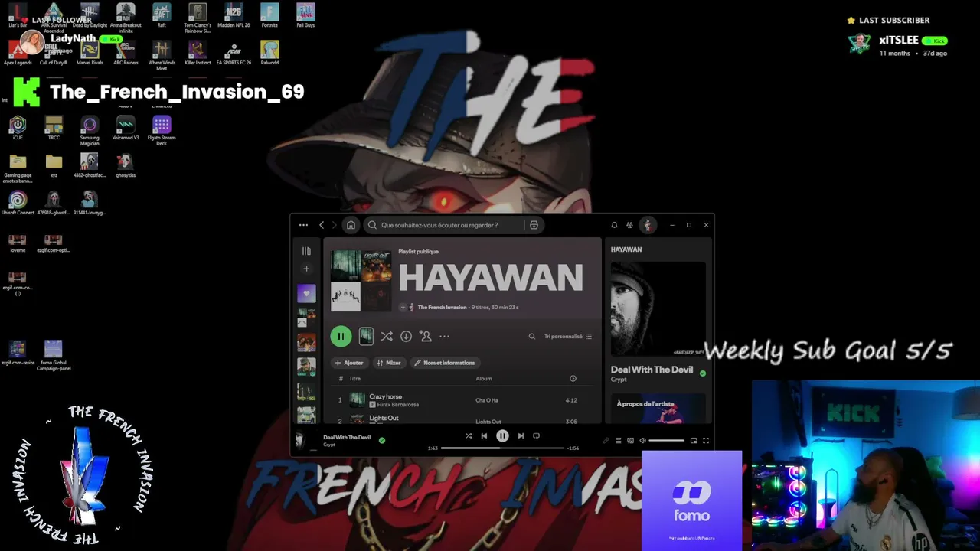
Task: Click the Ajouter button
Action: coord(349,363)
